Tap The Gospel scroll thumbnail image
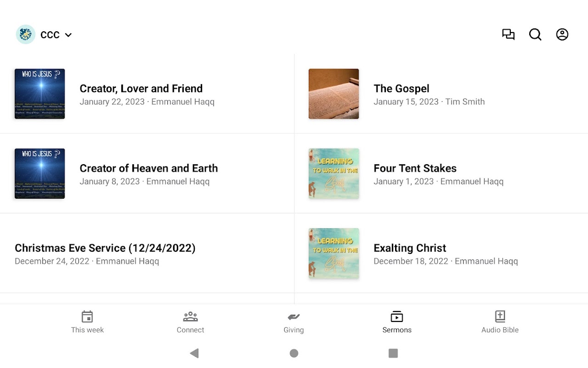This screenshot has width=588, height=368. tap(334, 94)
